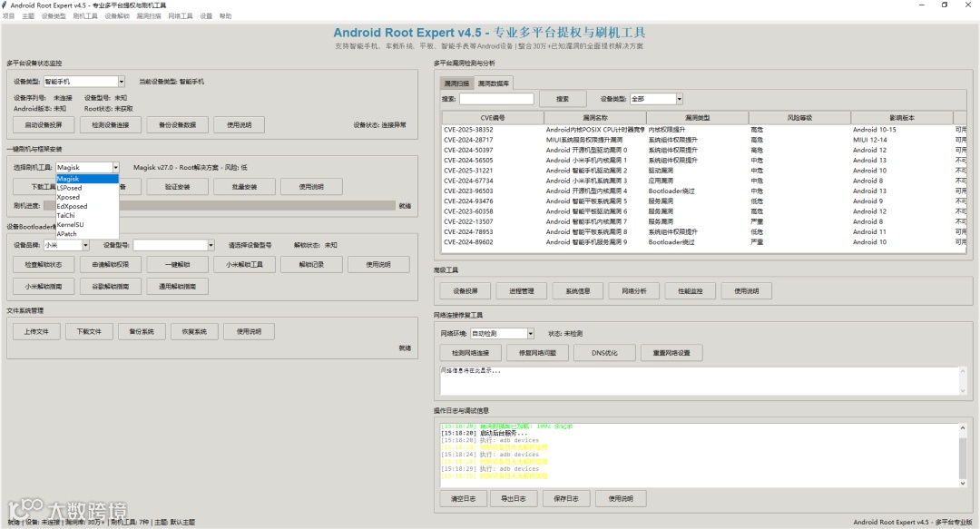Expand the empty 设备型号 combo box

(x=211, y=245)
